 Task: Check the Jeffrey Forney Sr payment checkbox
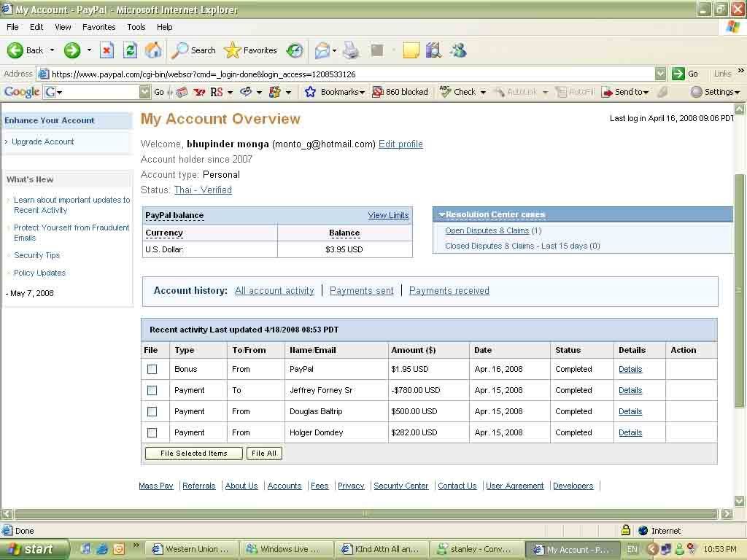(152, 391)
